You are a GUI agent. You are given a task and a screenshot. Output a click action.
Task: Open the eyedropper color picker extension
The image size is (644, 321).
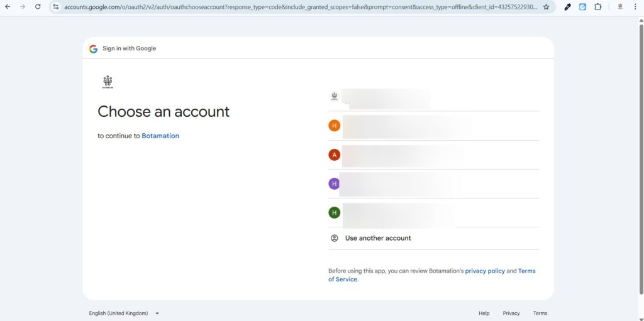(x=567, y=7)
